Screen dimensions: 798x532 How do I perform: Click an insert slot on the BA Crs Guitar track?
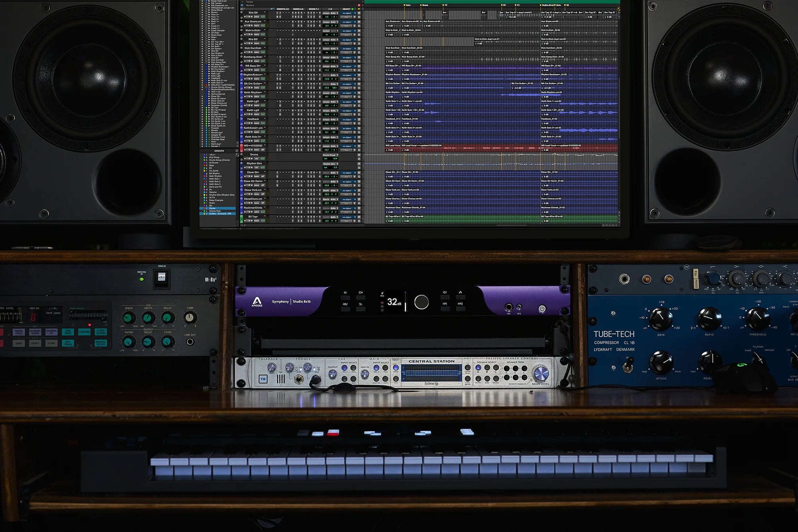277,83
